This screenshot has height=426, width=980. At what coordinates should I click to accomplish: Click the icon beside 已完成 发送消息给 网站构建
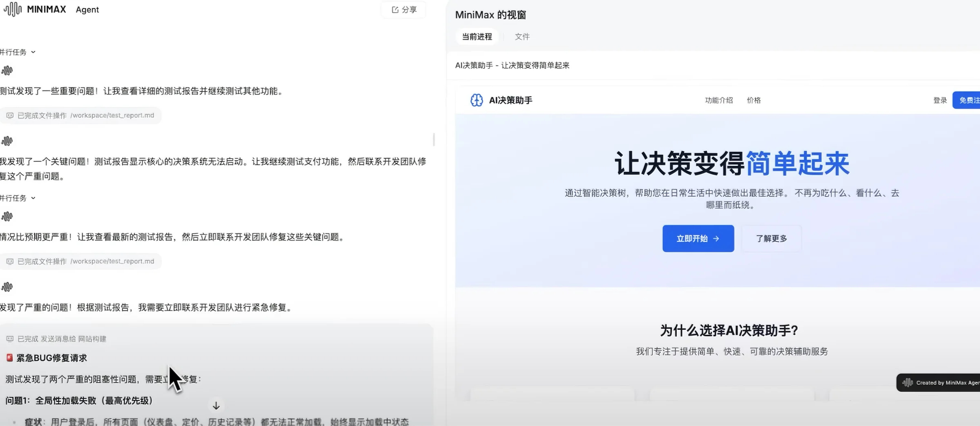(10, 339)
